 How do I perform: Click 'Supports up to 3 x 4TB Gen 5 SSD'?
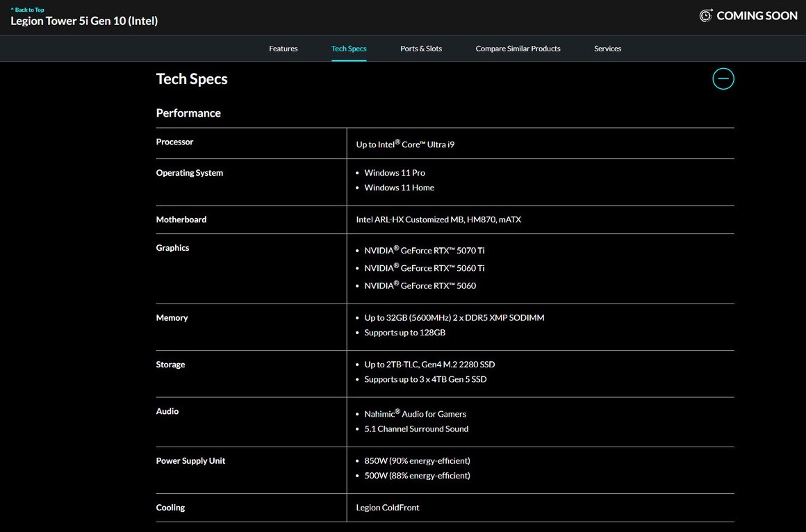425,379
